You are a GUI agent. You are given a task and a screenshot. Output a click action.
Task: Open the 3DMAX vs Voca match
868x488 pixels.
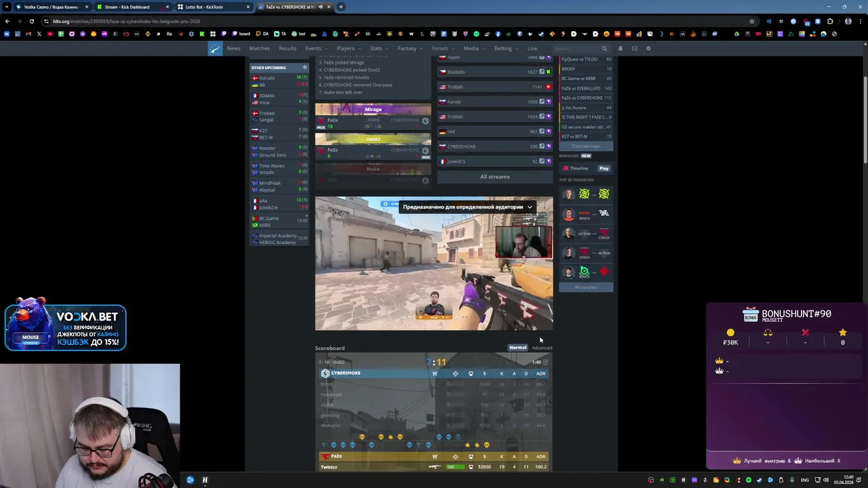(x=279, y=99)
